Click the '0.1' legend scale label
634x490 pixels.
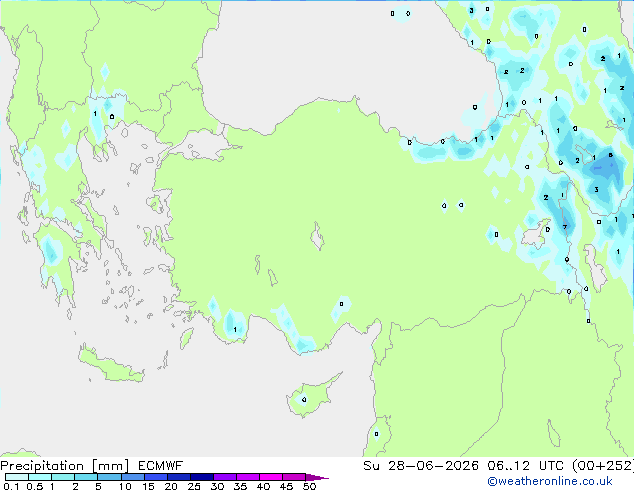[x=11, y=486]
